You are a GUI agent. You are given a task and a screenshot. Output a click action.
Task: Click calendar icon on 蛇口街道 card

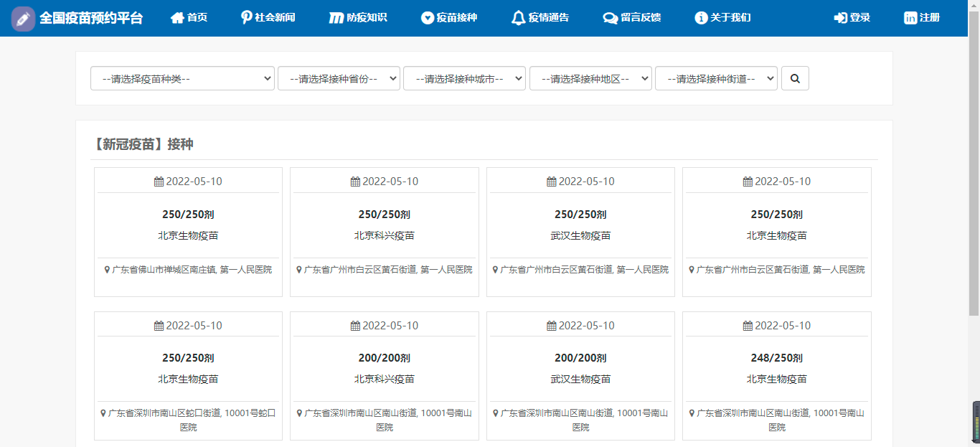pyautogui.click(x=159, y=326)
